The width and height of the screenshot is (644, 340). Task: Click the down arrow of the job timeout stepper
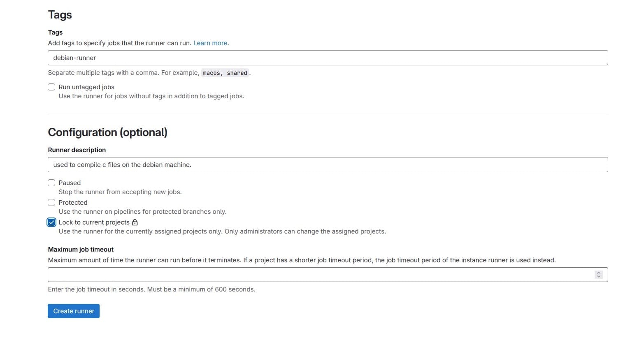(599, 277)
